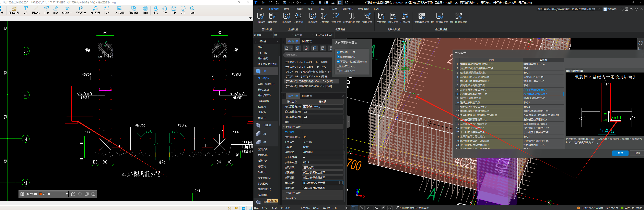Screen dimensions: 644x210
Task: Expand 土建业务属性 section
Action: click(x=284, y=193)
